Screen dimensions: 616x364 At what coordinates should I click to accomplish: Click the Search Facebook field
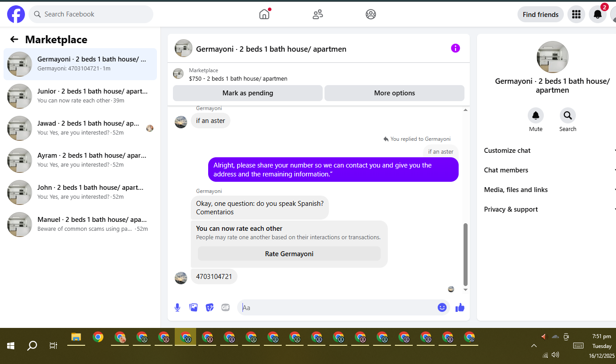91,14
